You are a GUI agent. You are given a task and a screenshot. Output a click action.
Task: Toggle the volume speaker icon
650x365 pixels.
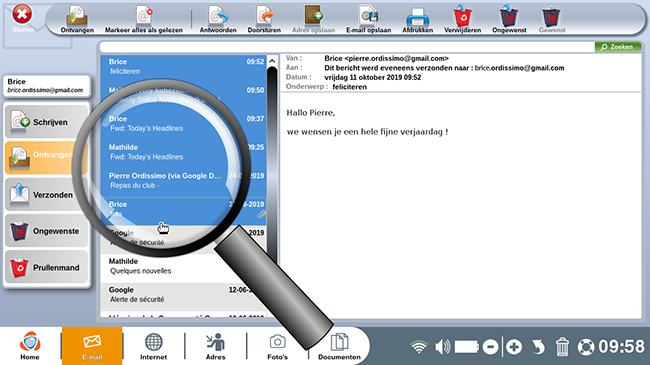click(x=442, y=346)
